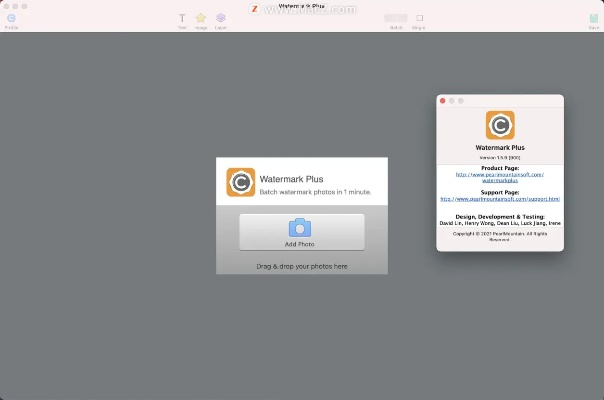Viewport: 604px width, 400px height.
Task: Switch to Batch mode
Action: [x=396, y=19]
